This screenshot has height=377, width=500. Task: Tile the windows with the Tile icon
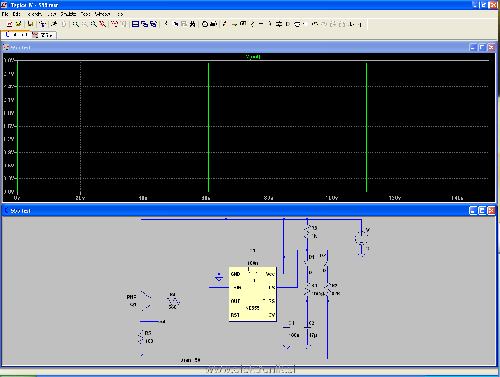(135, 24)
